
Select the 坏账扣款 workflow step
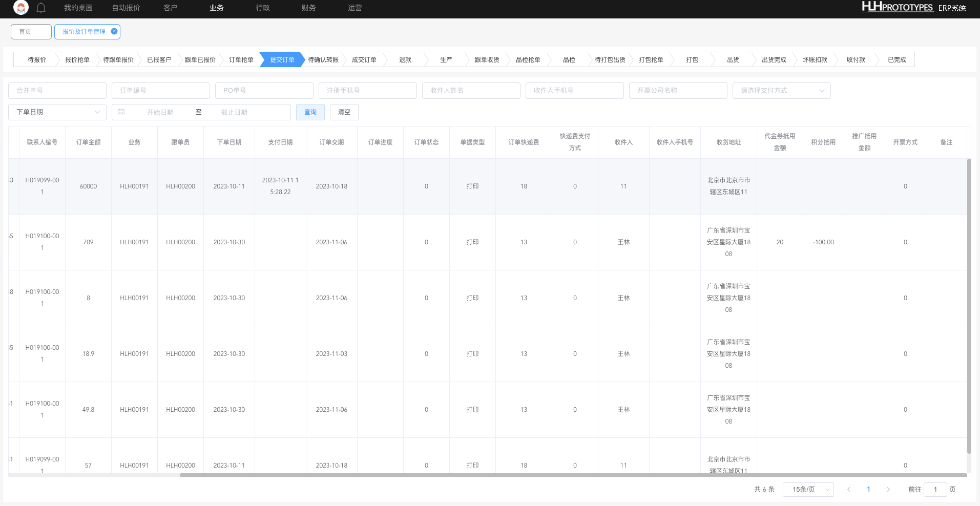pos(815,60)
